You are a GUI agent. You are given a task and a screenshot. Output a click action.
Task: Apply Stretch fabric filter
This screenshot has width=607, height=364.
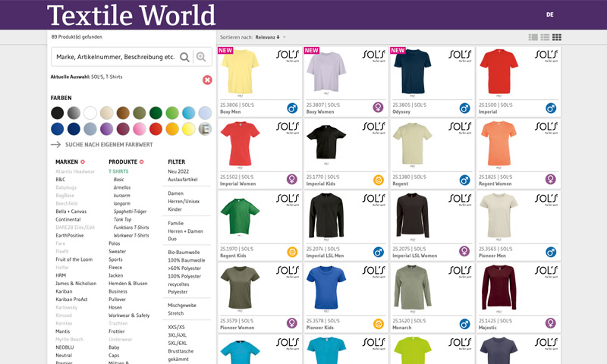176,313
